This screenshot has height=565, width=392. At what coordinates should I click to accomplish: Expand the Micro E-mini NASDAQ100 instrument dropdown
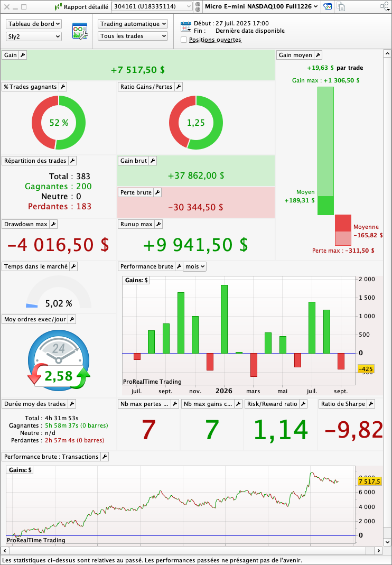[x=261, y=6]
